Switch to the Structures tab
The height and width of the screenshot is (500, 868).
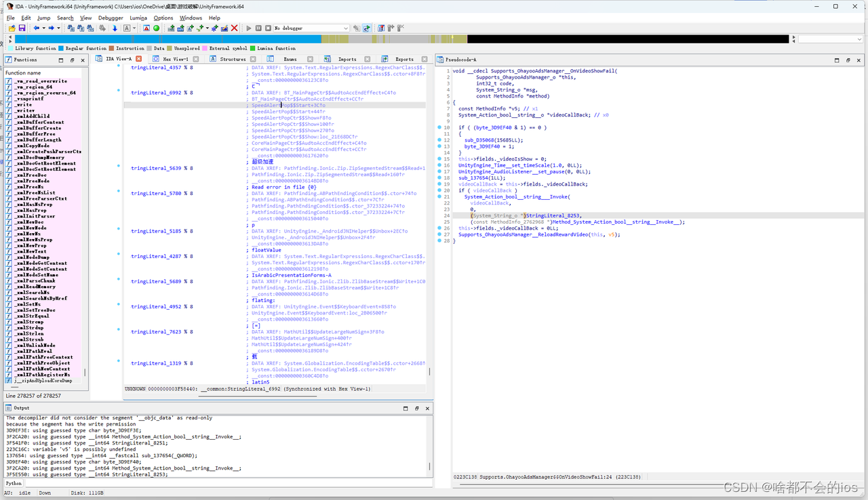pyautogui.click(x=233, y=59)
